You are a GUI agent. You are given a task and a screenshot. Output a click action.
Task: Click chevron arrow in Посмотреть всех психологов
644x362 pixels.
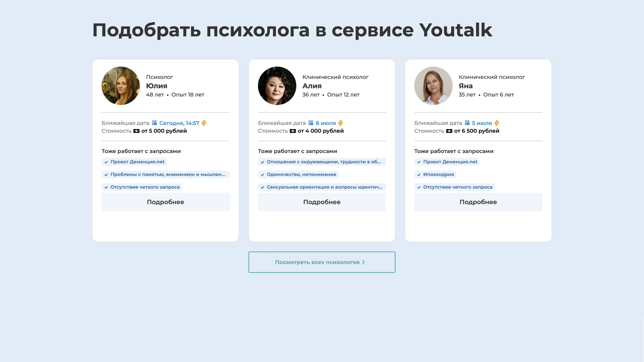(364, 262)
